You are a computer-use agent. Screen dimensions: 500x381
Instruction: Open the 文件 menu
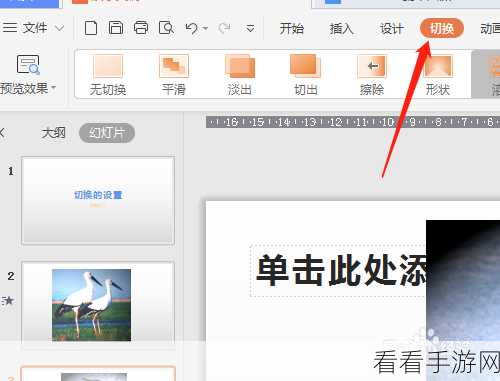pyautogui.click(x=35, y=28)
